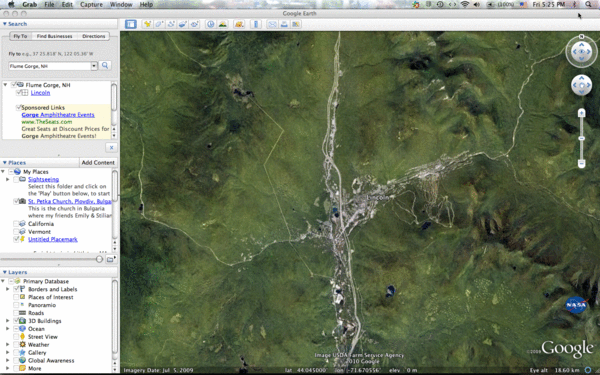Click the streaming status icon in status bar
The height and width of the screenshot is (375, 600).
click(588, 370)
